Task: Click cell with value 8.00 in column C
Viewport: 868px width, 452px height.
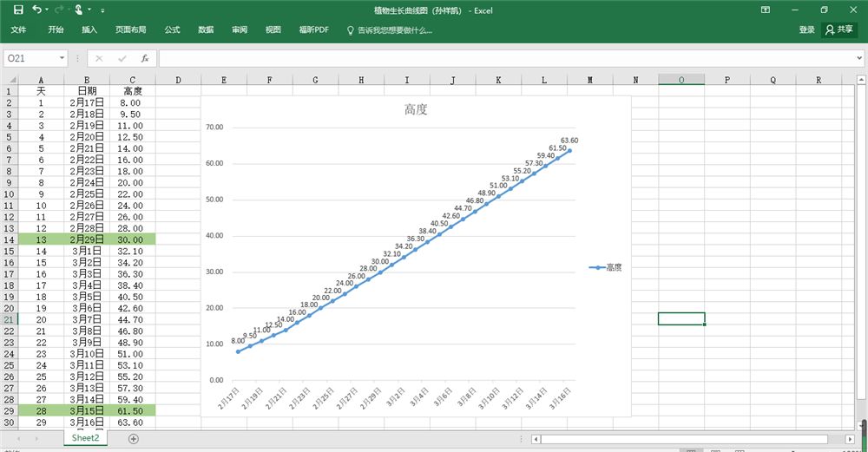Action: 132,103
